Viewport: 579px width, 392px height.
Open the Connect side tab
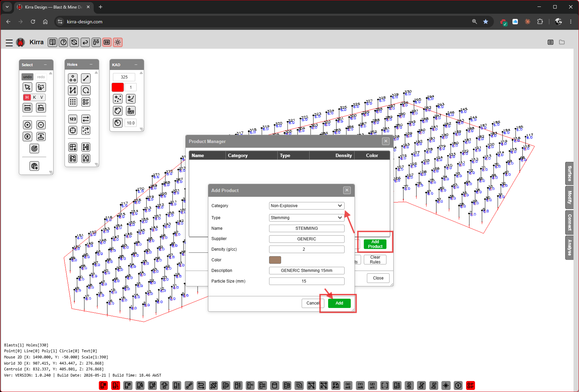tap(569, 222)
